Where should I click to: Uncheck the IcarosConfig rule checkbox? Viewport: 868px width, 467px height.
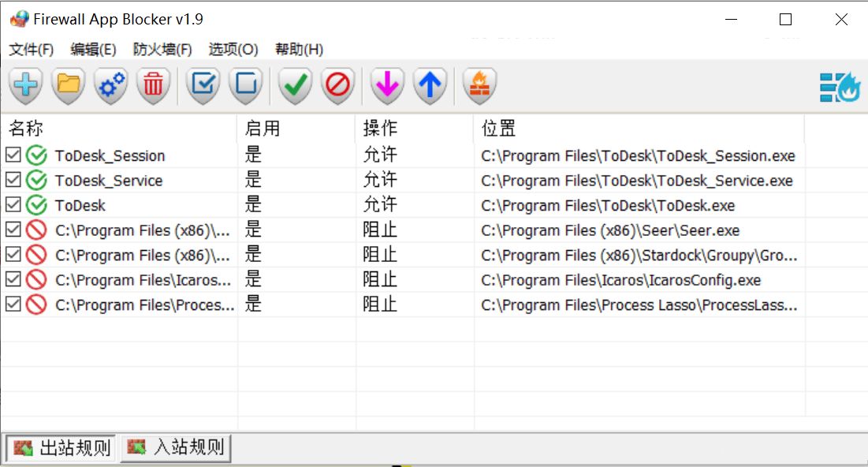[13, 279]
